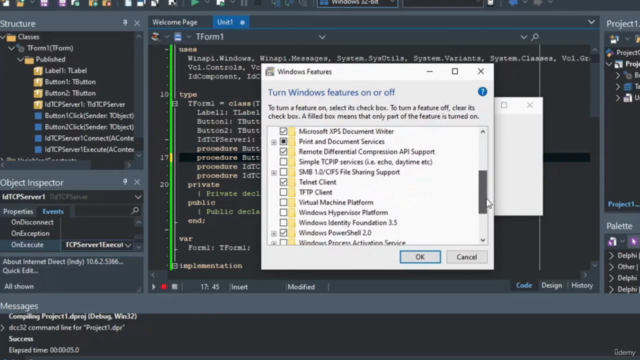Expand Print and Document Services feature node
Image resolution: width=640 pixels, height=360 pixels.
(274, 142)
